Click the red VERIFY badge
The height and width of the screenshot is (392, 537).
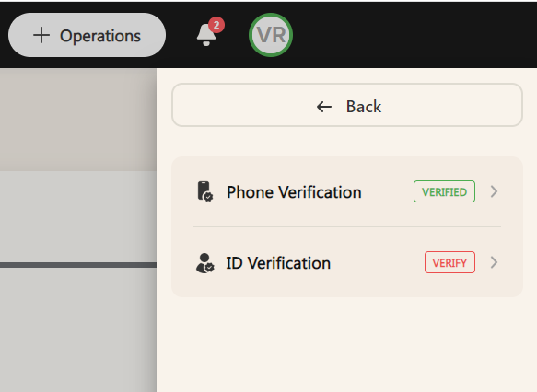[449, 262]
